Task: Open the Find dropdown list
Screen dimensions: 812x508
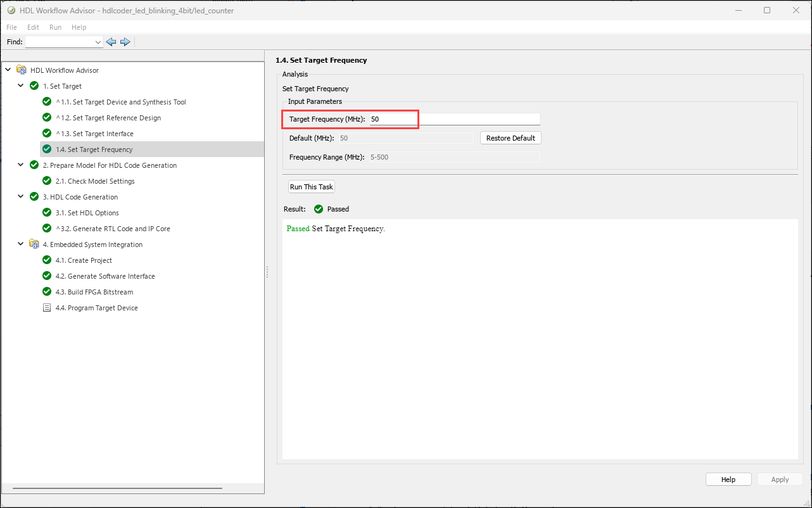Action: point(98,42)
